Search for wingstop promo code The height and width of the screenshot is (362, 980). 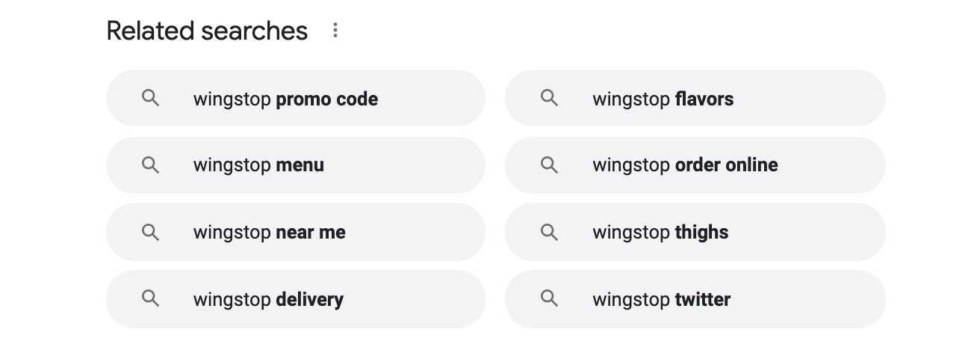[296, 98]
